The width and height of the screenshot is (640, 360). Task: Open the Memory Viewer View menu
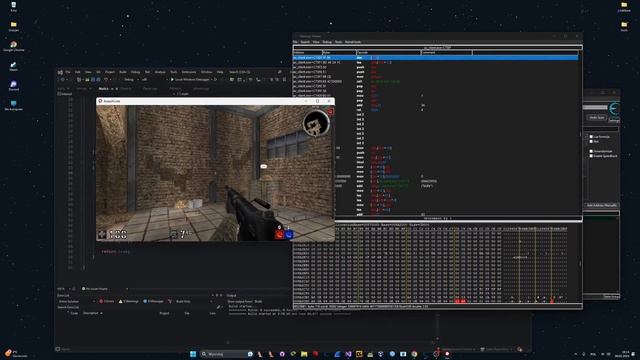tap(316, 42)
